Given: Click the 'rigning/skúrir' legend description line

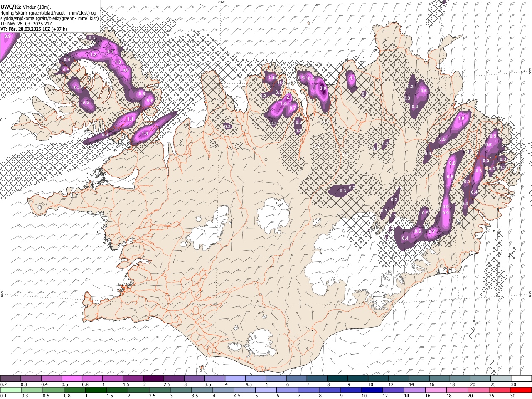Looking at the screenshot, I should [48, 13].
